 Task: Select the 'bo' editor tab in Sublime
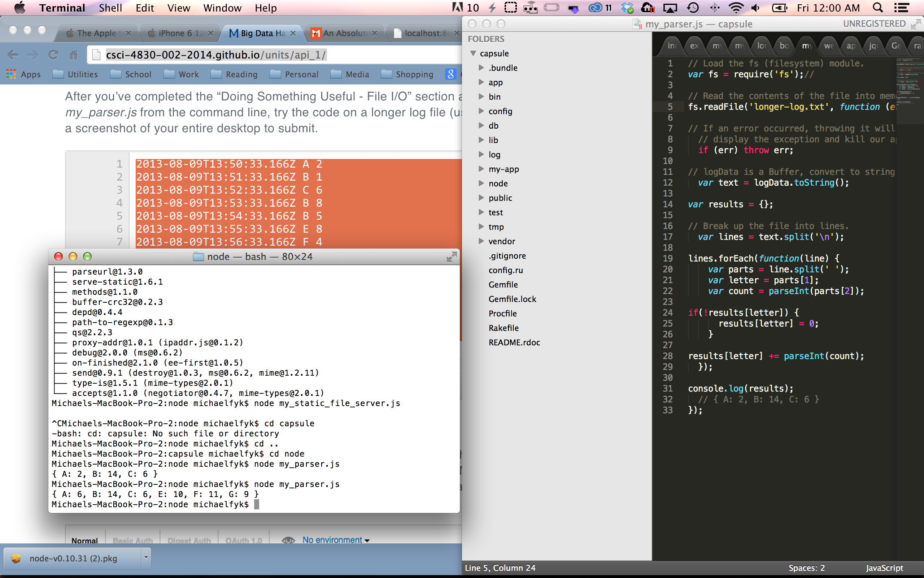pos(784,46)
